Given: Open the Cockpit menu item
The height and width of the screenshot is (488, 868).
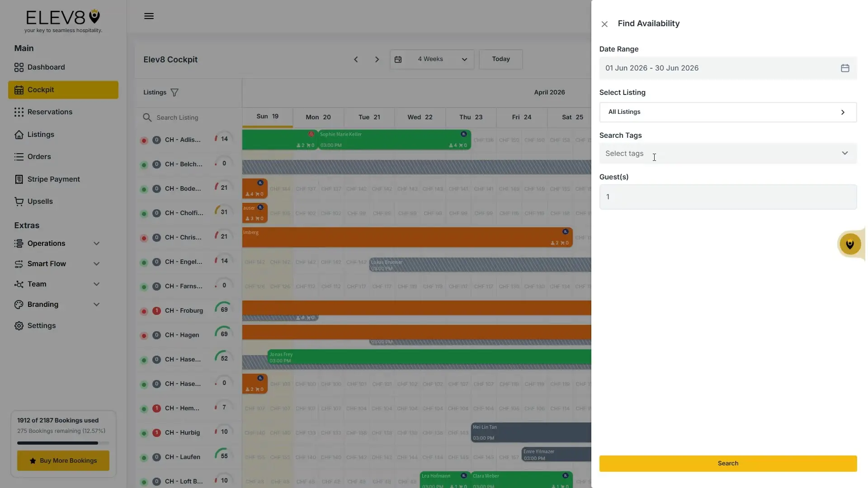Looking at the screenshot, I should (x=63, y=90).
